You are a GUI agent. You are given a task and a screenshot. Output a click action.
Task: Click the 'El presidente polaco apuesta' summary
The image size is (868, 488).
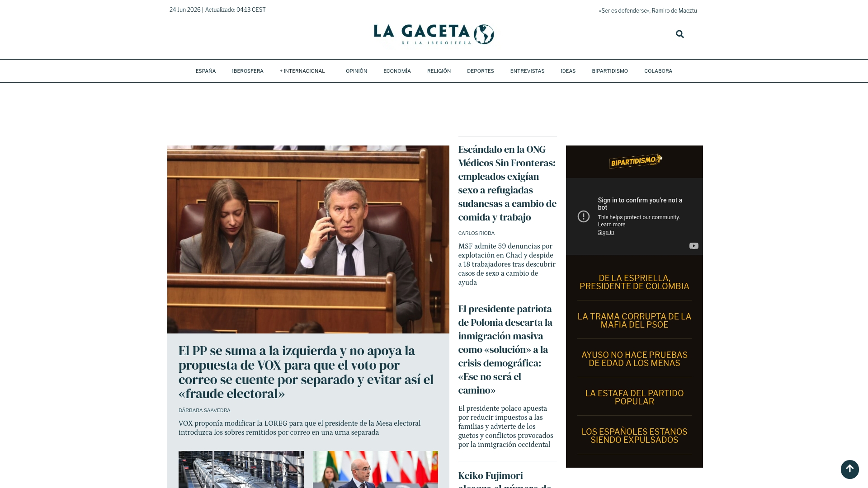[x=505, y=426]
